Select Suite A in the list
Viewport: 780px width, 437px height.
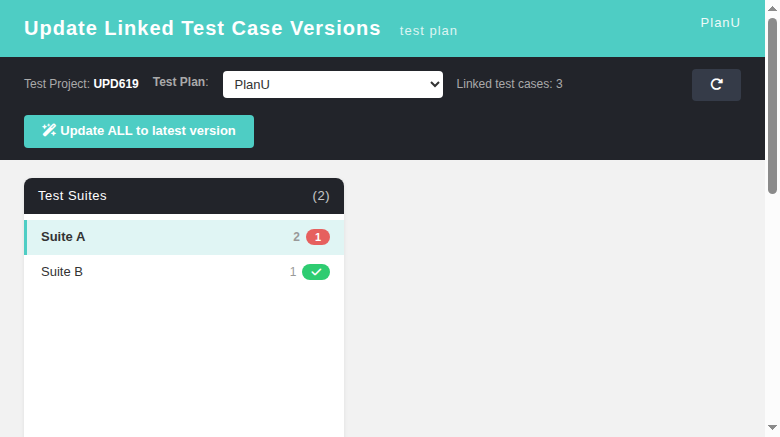184,237
